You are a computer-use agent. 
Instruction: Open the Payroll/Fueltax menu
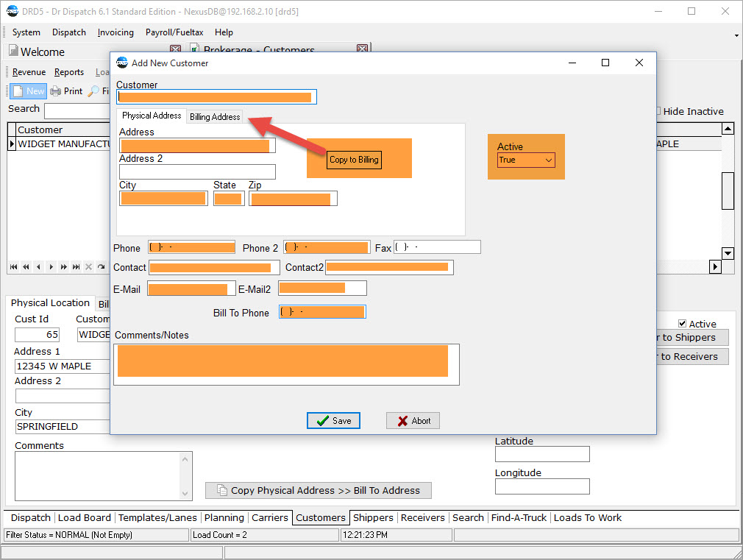(x=174, y=32)
